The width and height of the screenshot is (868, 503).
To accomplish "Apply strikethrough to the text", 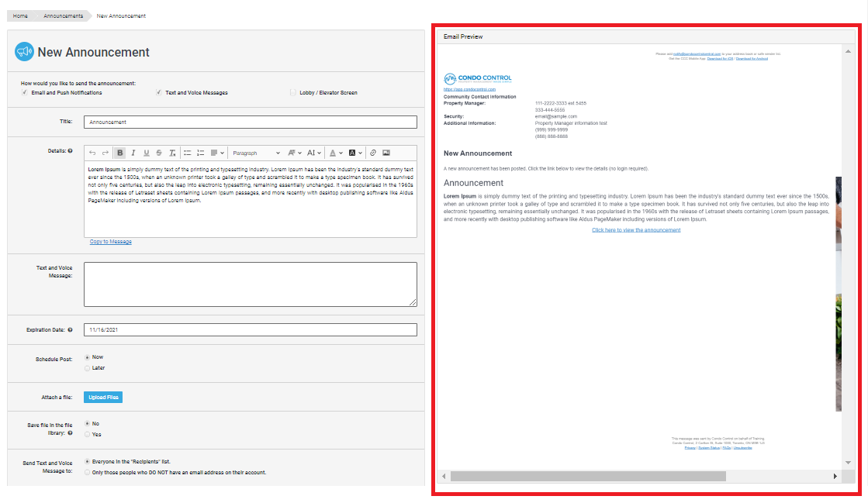I will (x=159, y=153).
